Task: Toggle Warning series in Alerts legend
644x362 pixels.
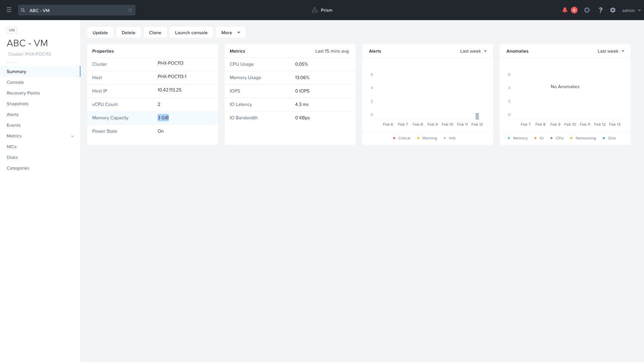Action: [427, 138]
